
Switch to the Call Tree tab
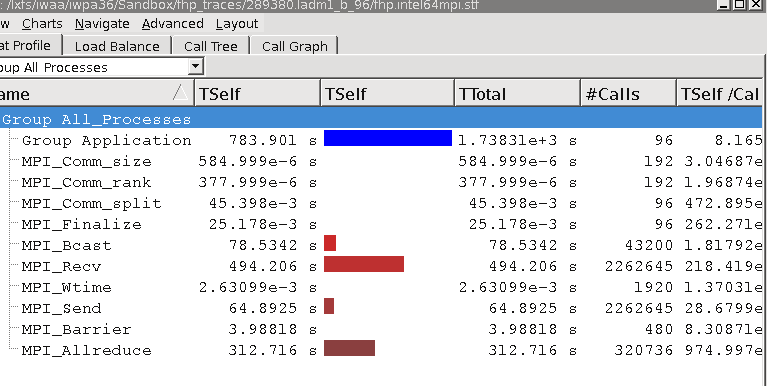[211, 46]
